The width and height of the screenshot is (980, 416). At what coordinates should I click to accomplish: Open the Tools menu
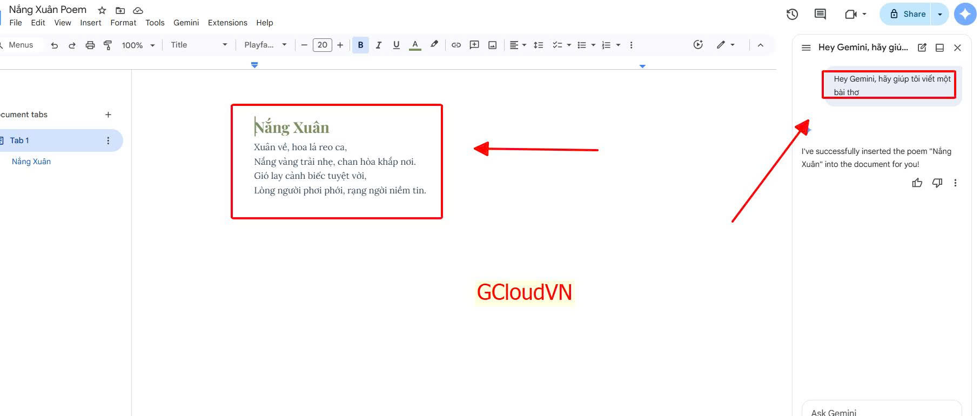(x=155, y=23)
